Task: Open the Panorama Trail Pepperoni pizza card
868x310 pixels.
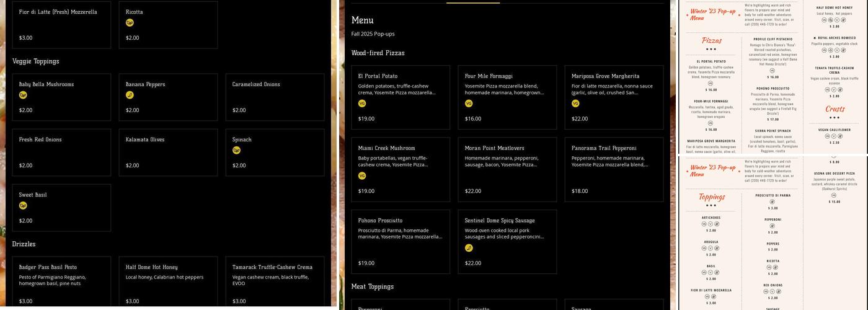Action: click(x=614, y=170)
